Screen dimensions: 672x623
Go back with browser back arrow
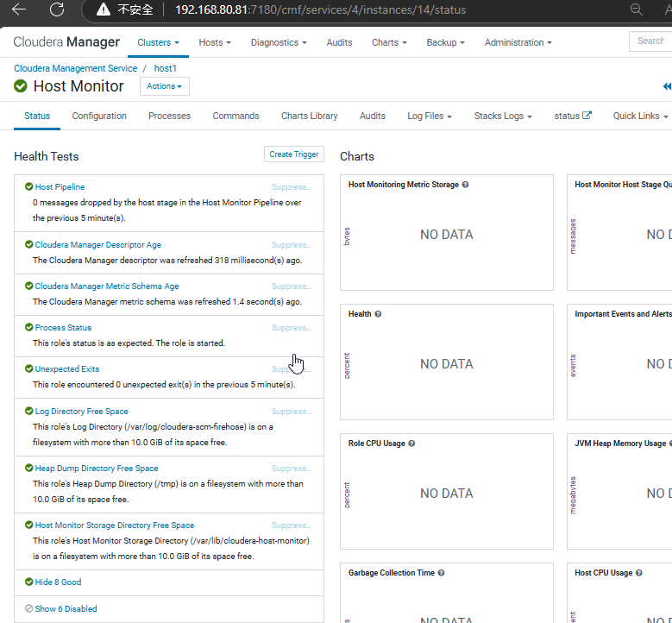19,9
